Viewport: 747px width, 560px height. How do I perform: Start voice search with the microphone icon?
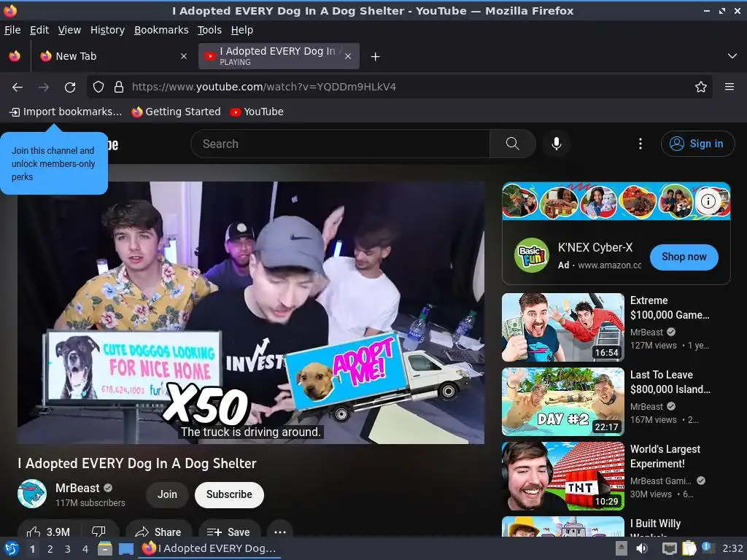click(x=557, y=144)
